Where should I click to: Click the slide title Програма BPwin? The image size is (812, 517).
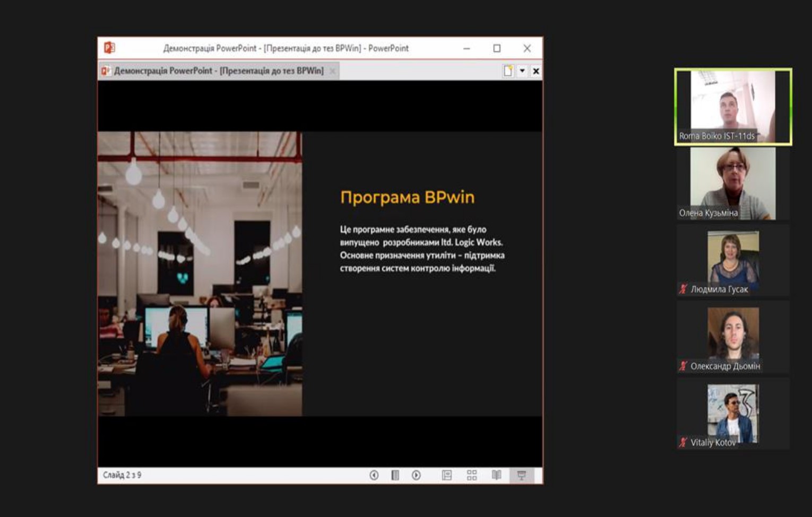click(x=407, y=197)
